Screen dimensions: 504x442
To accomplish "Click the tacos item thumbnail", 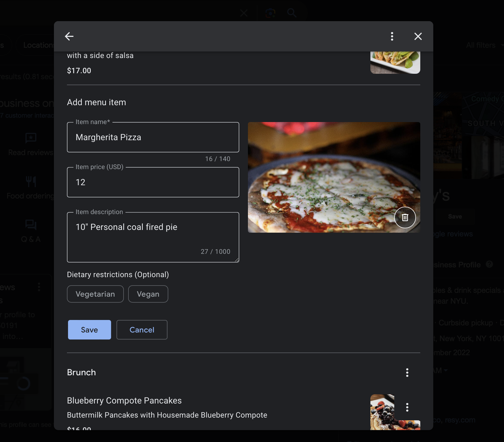I will coord(395,62).
